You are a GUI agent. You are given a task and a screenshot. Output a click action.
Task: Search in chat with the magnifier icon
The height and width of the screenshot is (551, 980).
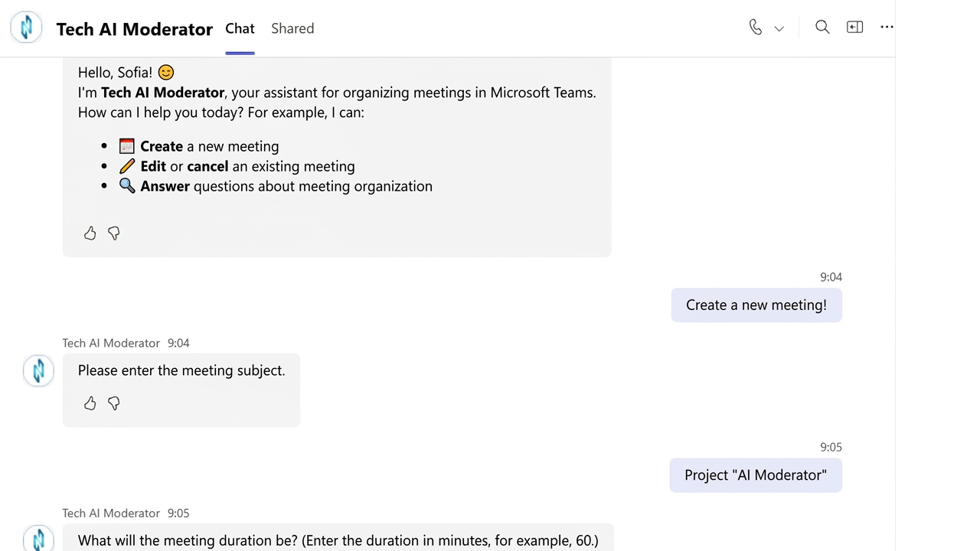822,28
